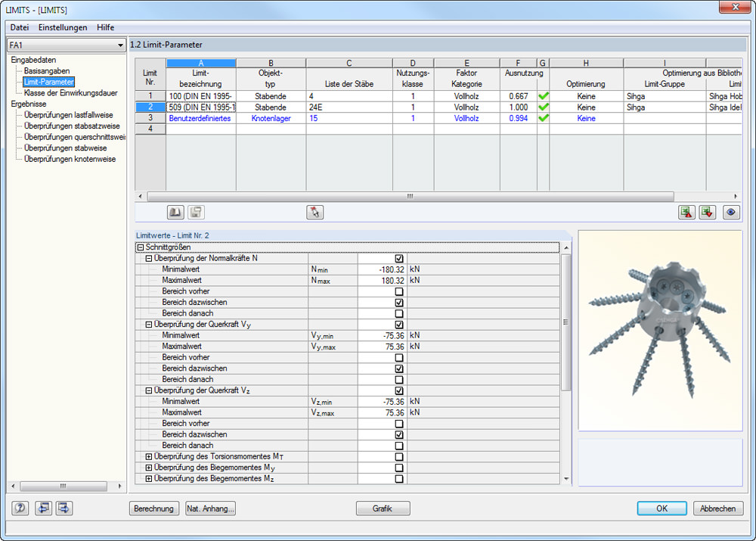Disable Bereich dazwischen under Querkraft Vz
The width and height of the screenshot is (756, 541).
(399, 435)
